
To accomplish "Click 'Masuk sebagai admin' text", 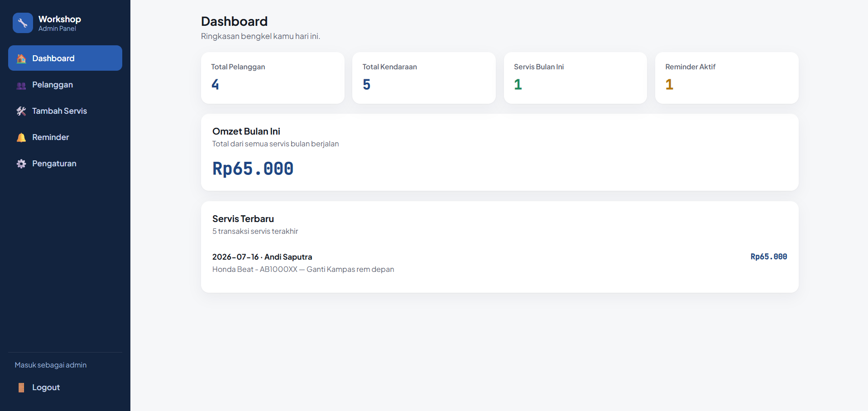I will (x=51, y=365).
